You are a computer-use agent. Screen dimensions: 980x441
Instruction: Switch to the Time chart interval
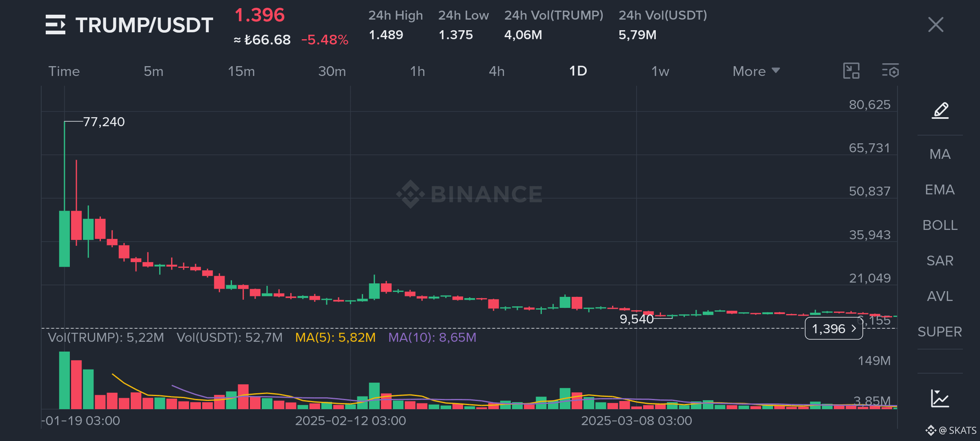(x=64, y=71)
